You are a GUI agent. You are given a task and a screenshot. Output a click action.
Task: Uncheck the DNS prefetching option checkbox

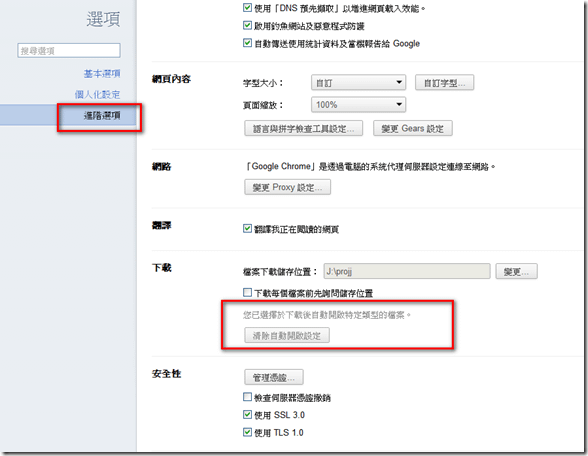pos(247,8)
